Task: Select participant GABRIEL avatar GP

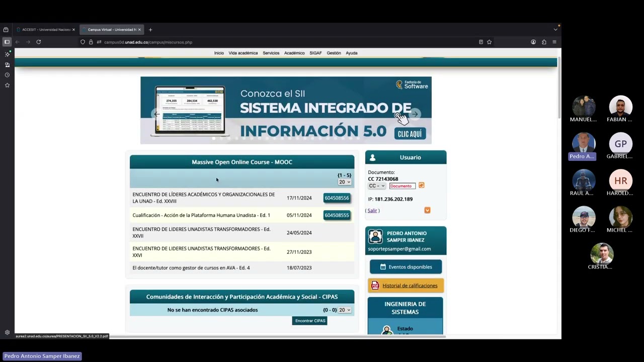Action: pyautogui.click(x=620, y=144)
